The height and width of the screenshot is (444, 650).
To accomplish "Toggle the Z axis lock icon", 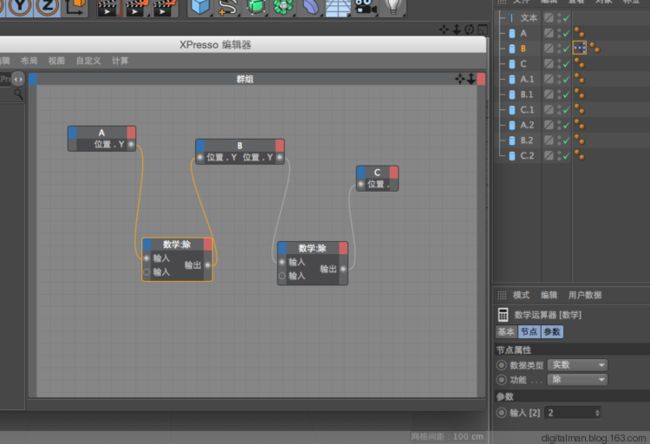I will pyautogui.click(x=47, y=7).
